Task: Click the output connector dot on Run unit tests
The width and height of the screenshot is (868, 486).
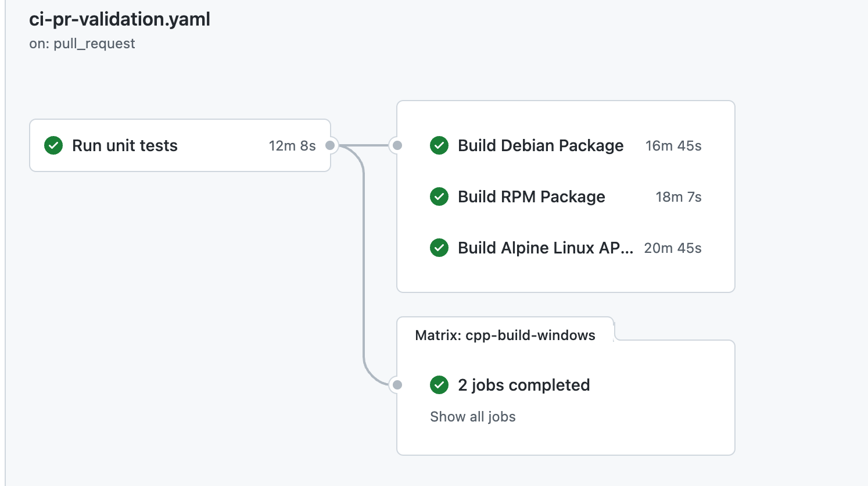Action: [x=330, y=145]
